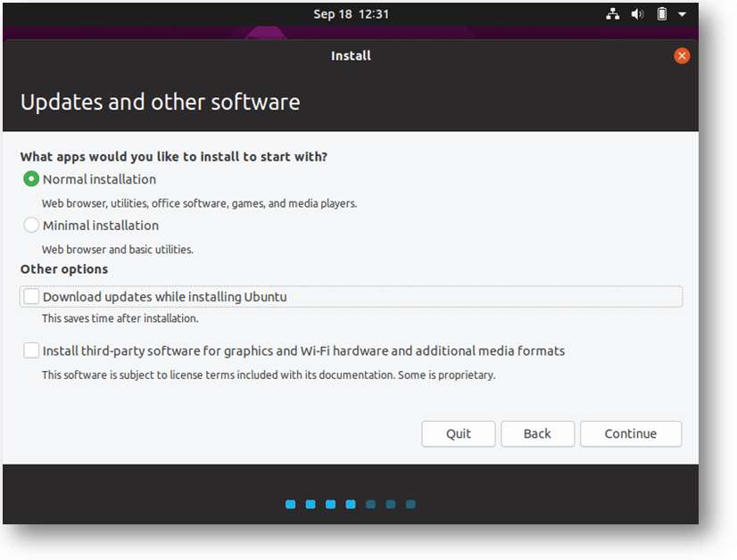Check Install third-party software option
737x560 pixels.
31,350
